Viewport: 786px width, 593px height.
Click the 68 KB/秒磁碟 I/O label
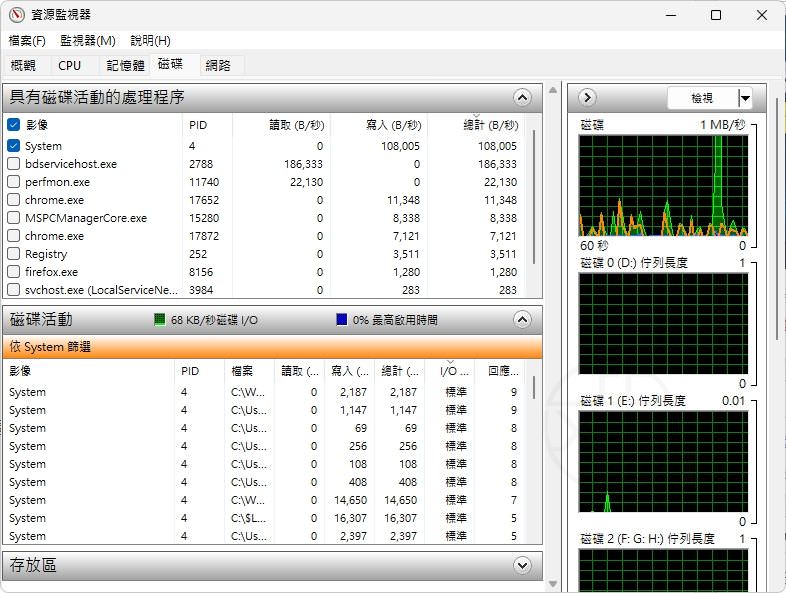[x=214, y=320]
